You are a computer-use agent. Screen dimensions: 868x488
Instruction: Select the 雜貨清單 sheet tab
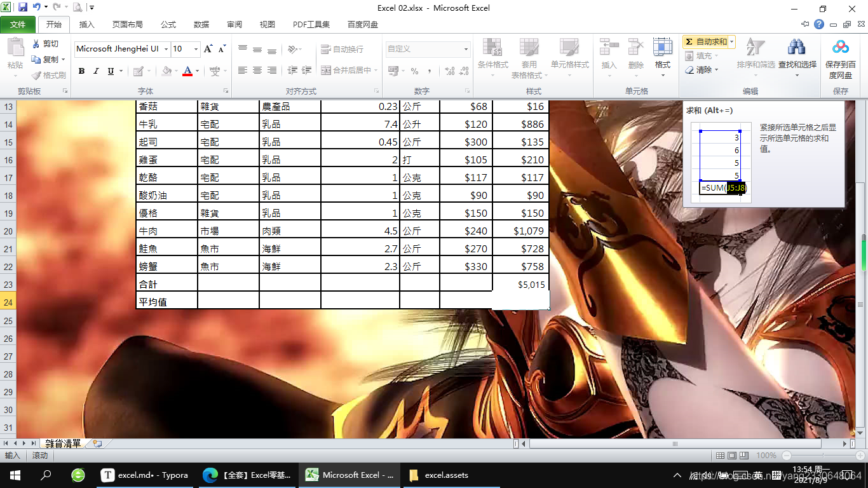[x=64, y=444]
